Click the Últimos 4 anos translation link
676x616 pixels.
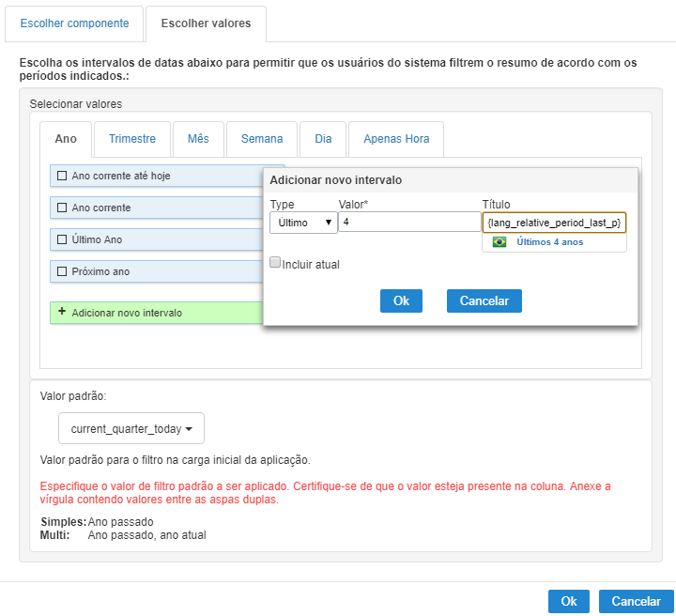[x=549, y=242]
